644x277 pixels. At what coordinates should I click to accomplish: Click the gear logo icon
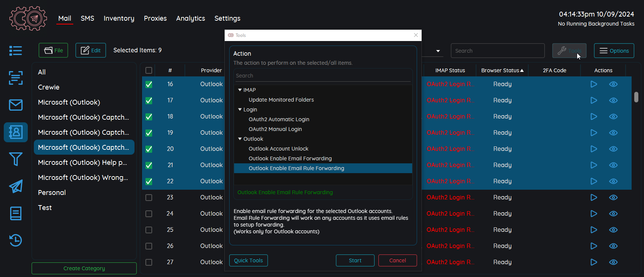coord(28,18)
